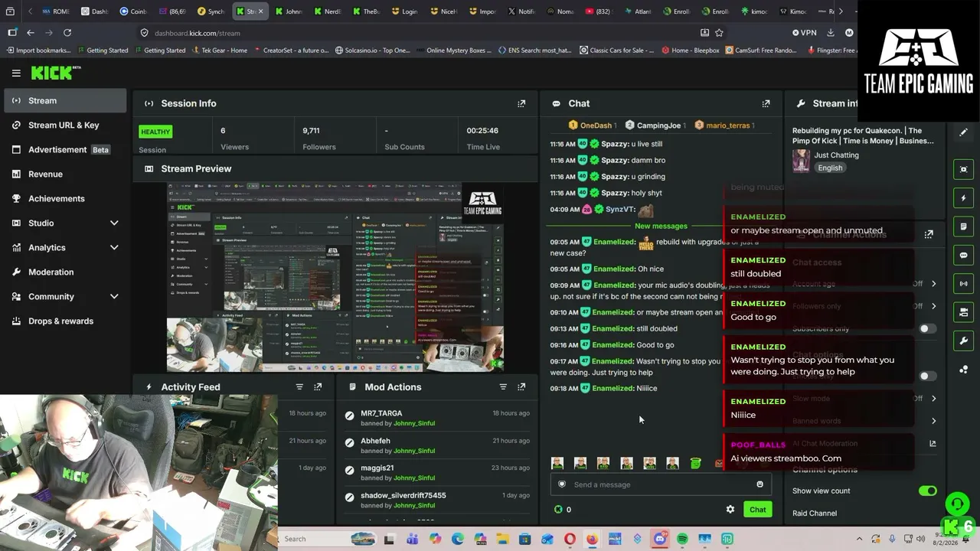Open Discord from the taskbar
The width and height of the screenshot is (980, 551).
[660, 539]
